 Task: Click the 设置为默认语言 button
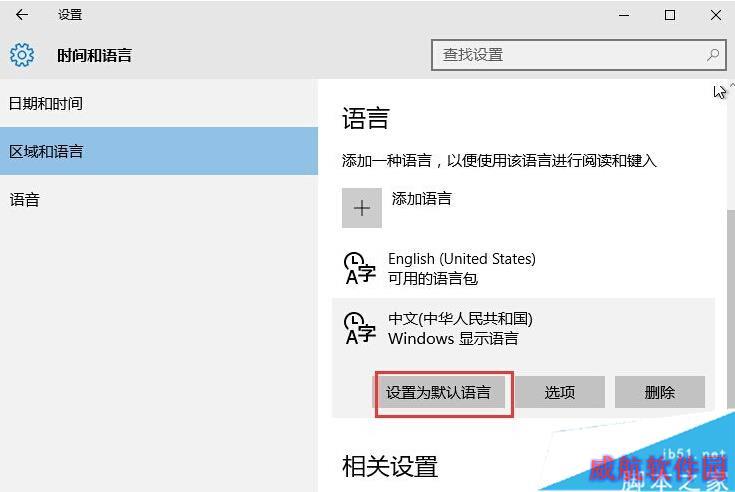pyautogui.click(x=439, y=392)
